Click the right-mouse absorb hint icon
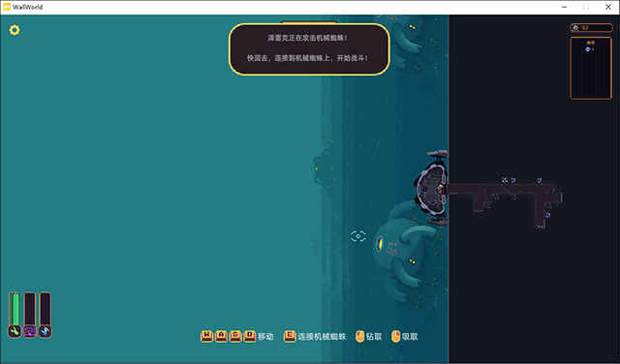This screenshot has height=364, width=620. coord(396,336)
